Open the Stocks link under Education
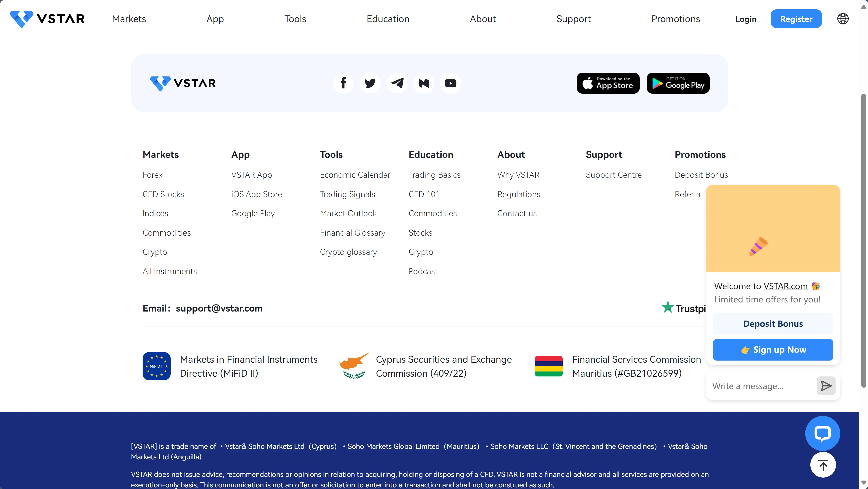 (x=420, y=233)
